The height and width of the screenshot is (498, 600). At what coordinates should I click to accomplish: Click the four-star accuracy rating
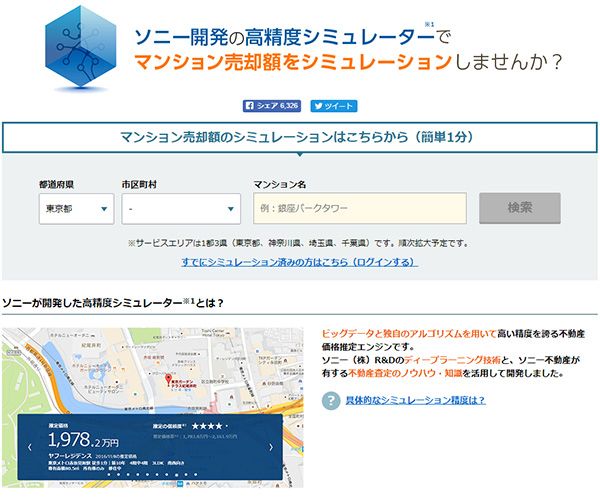(209, 426)
